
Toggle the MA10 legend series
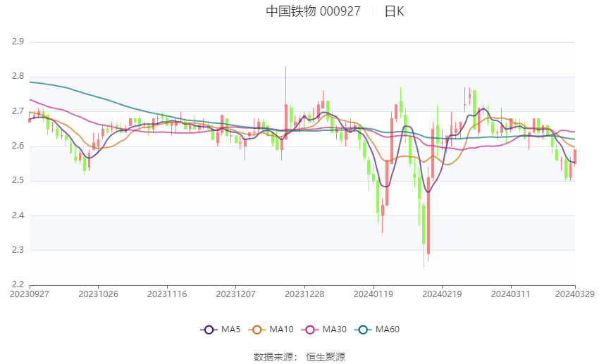pos(271,330)
